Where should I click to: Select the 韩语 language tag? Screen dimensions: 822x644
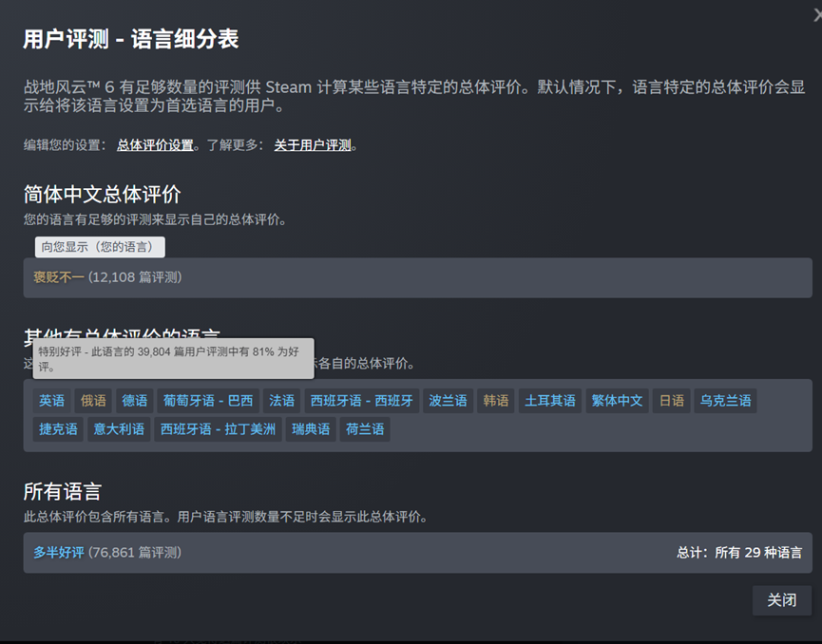point(496,401)
